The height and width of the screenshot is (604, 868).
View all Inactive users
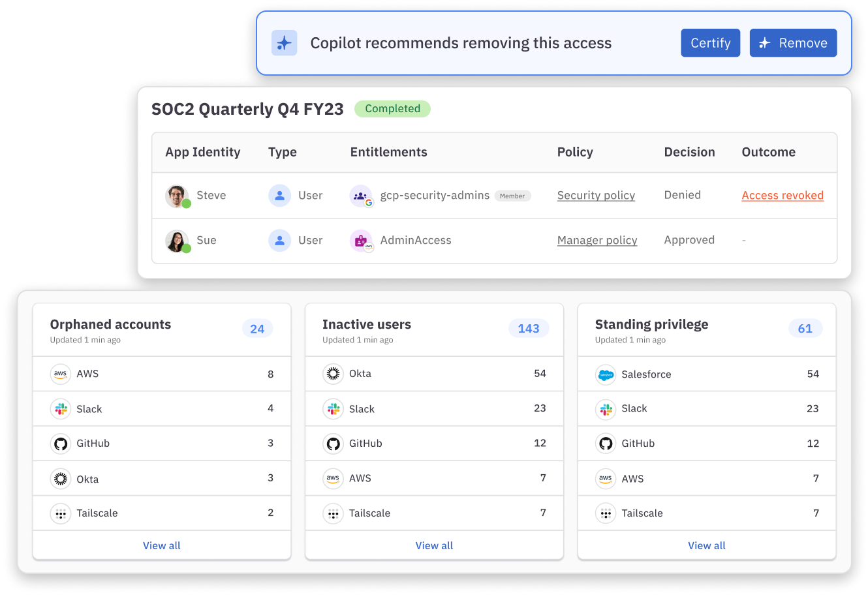[x=434, y=545]
